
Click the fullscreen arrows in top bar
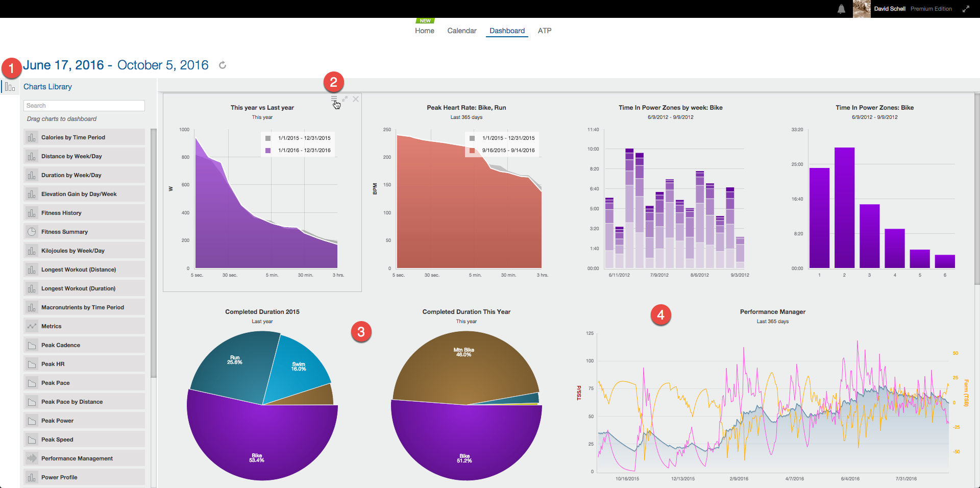[x=966, y=9]
